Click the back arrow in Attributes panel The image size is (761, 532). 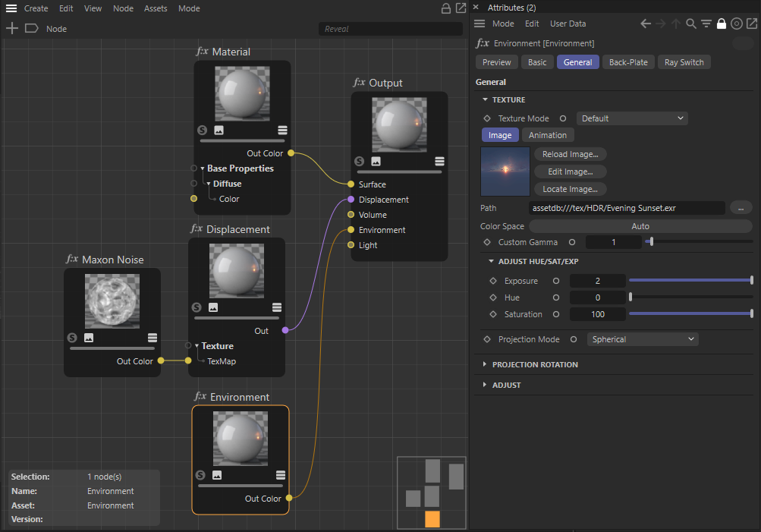pyautogui.click(x=646, y=24)
